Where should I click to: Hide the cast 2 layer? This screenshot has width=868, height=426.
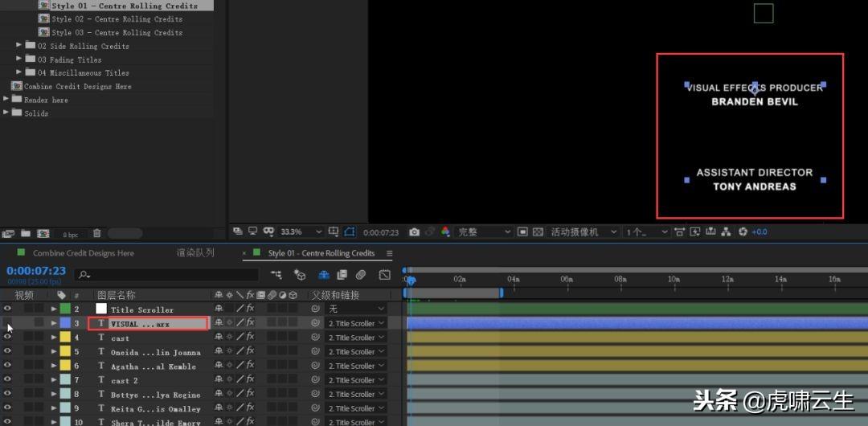coord(7,380)
